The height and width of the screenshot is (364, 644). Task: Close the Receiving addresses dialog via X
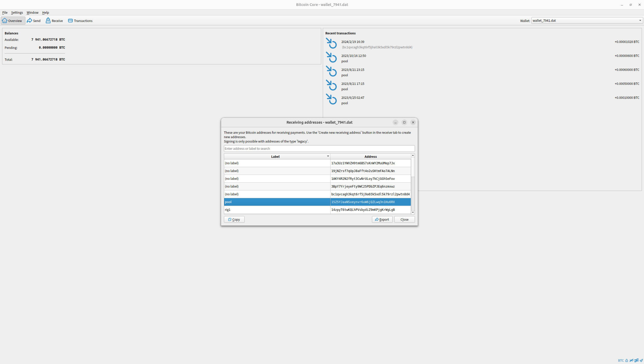(413, 122)
